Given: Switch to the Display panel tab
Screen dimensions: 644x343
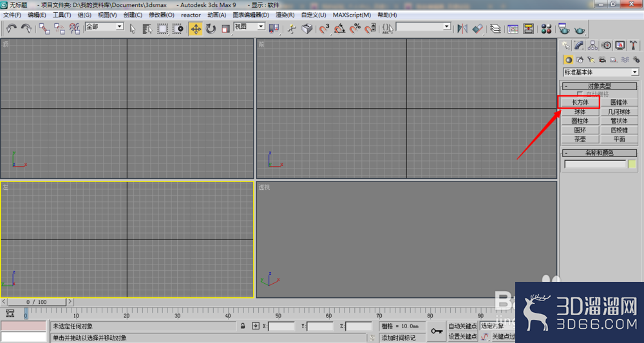Looking at the screenshot, I should 620,45.
